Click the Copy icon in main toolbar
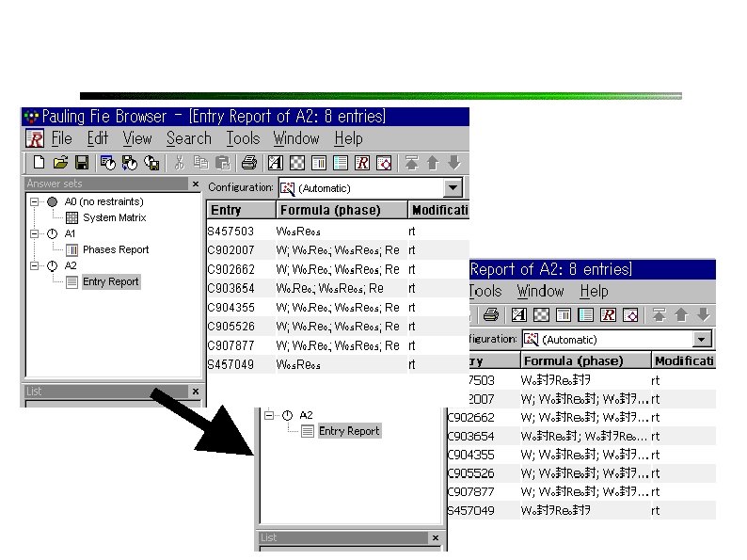 [x=200, y=163]
